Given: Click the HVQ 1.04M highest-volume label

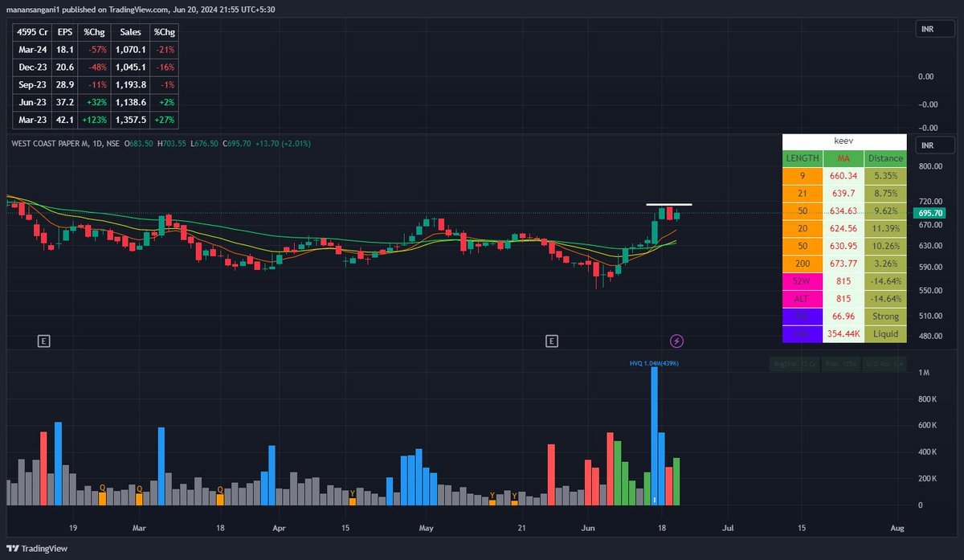Looking at the screenshot, I should 656,363.
